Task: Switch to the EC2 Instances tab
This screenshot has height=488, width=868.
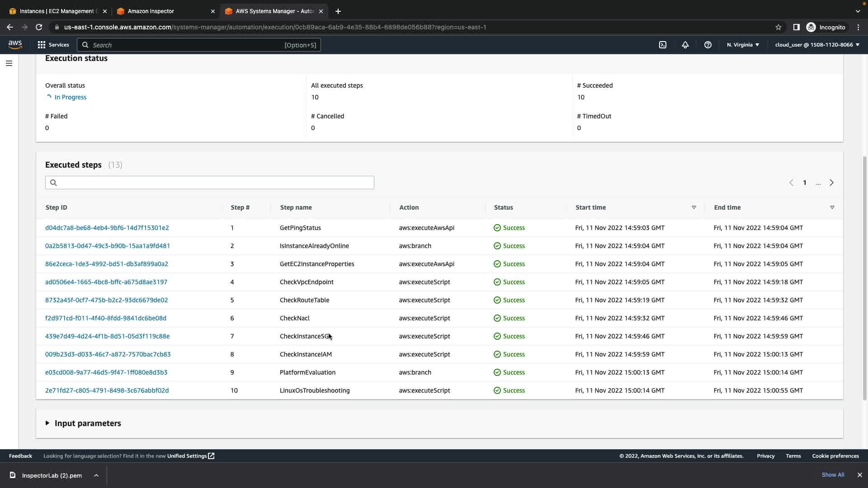Action: pyautogui.click(x=57, y=11)
